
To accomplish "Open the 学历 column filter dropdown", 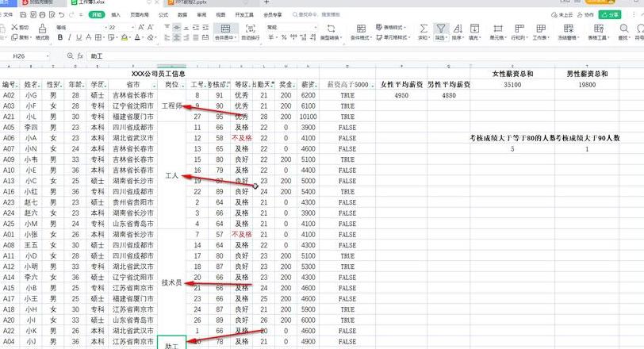I will point(105,86).
